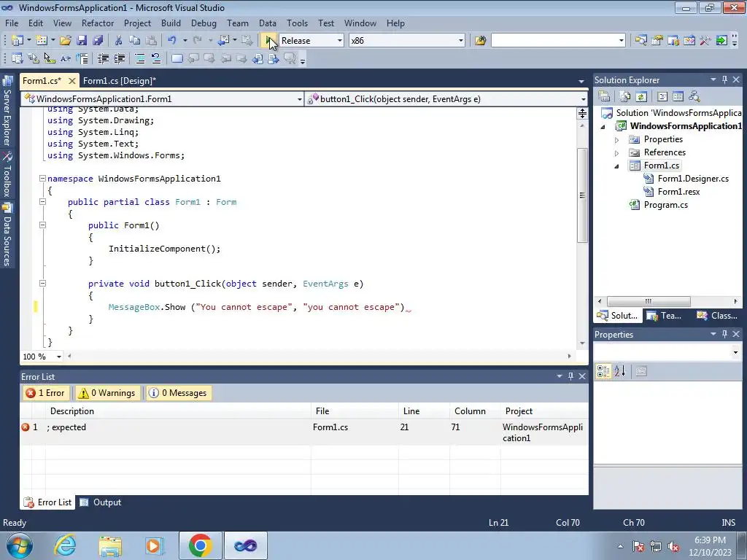The width and height of the screenshot is (747, 560).
Task: Click the Alphabetical sort icon in Properties panel
Action: (x=620, y=371)
